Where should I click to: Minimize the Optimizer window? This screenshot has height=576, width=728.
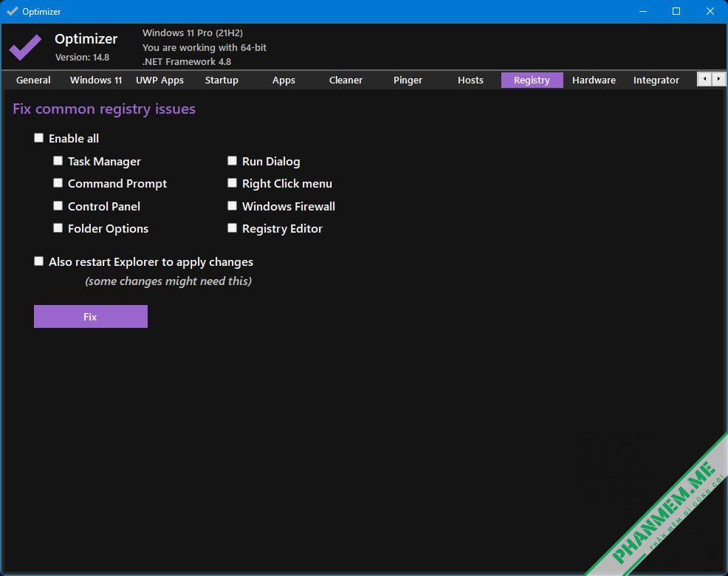pyautogui.click(x=643, y=11)
